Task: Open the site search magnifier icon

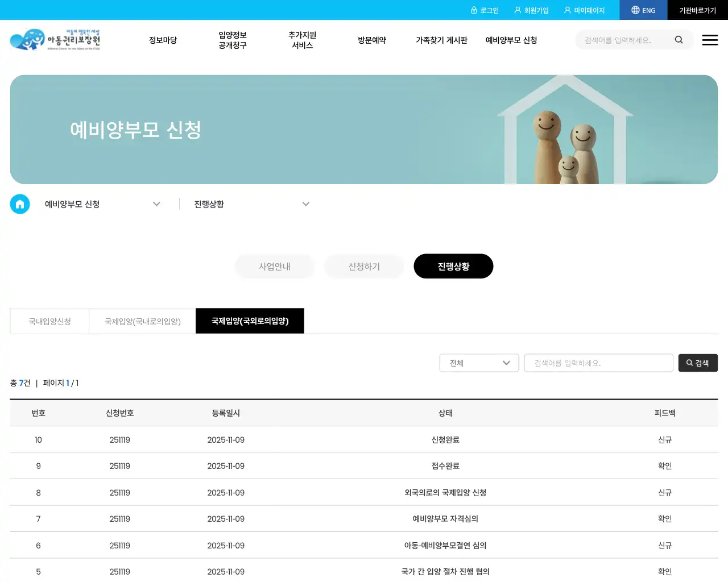Action: [679, 40]
